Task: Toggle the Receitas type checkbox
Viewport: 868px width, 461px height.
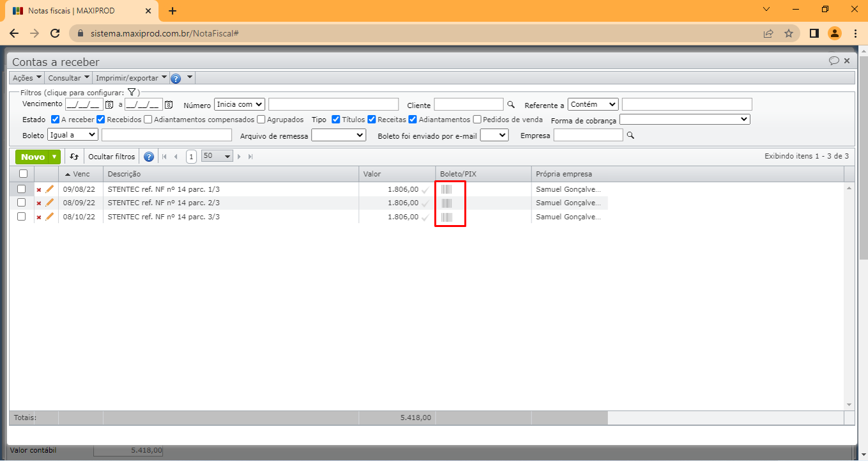Action: 372,120
